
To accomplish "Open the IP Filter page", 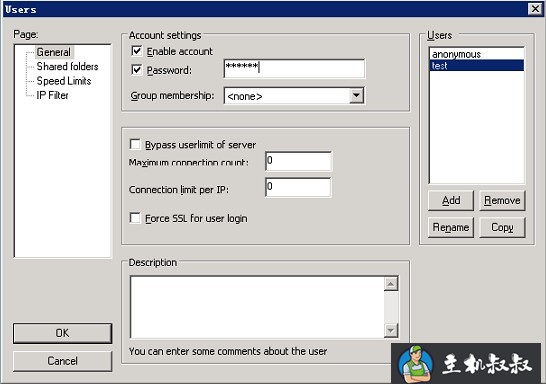I will [x=52, y=95].
